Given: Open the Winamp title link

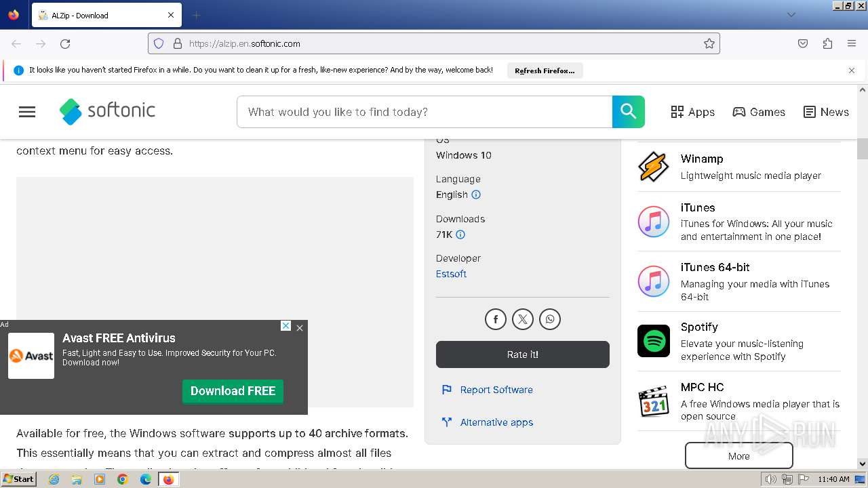Looking at the screenshot, I should pos(702,159).
